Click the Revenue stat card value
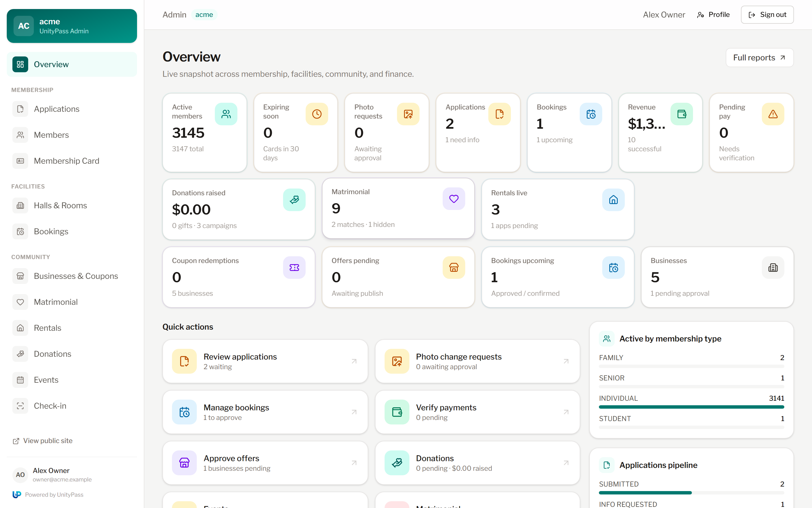The width and height of the screenshot is (812, 508). pyautogui.click(x=646, y=124)
